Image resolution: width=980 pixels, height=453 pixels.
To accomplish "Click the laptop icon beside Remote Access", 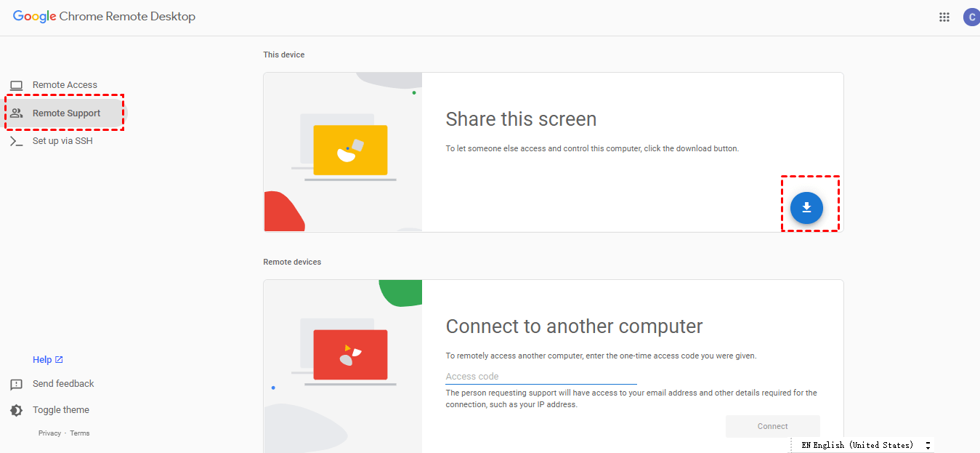I will tap(16, 85).
